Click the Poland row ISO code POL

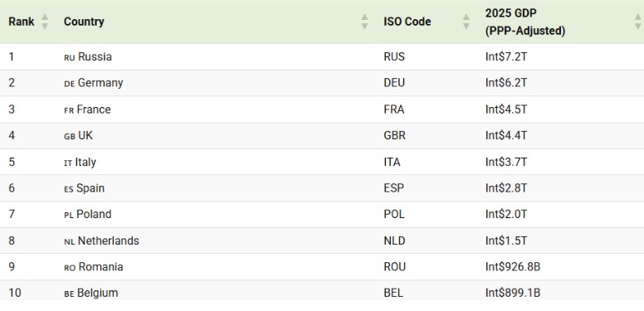394,214
